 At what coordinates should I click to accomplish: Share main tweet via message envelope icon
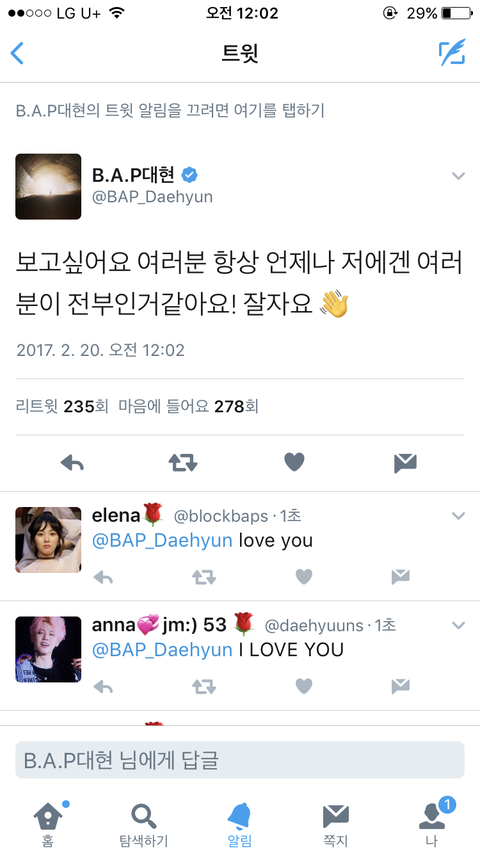(405, 463)
